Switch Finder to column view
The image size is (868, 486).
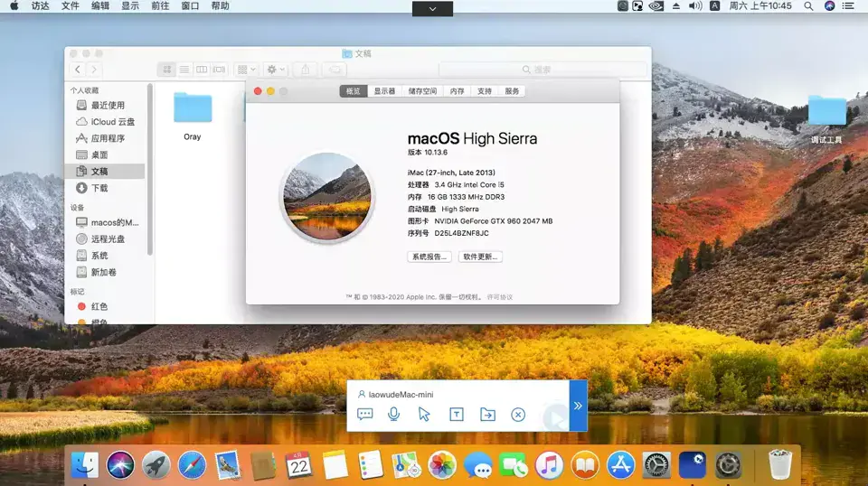pos(202,70)
